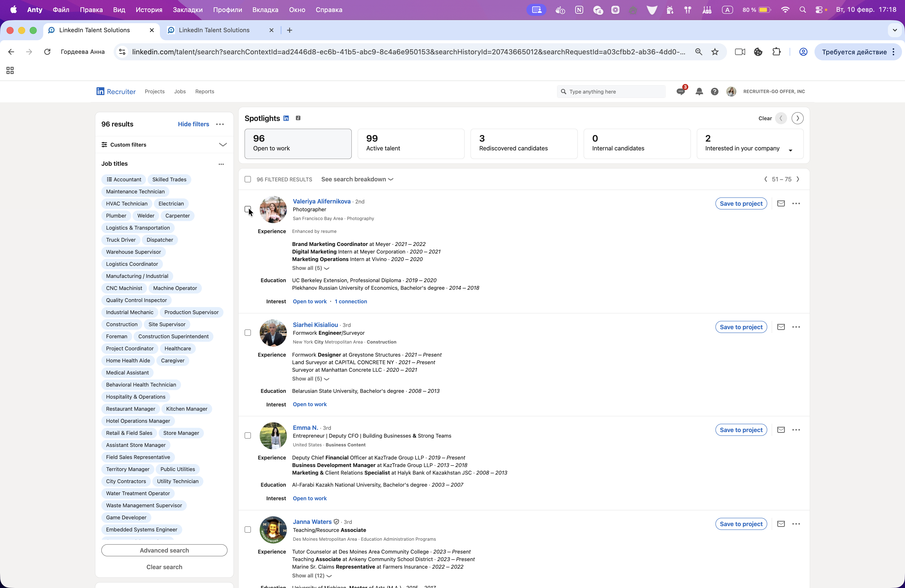This screenshot has height=588, width=905.
Task: Go to next Spotlights with right arrow
Action: click(x=797, y=118)
